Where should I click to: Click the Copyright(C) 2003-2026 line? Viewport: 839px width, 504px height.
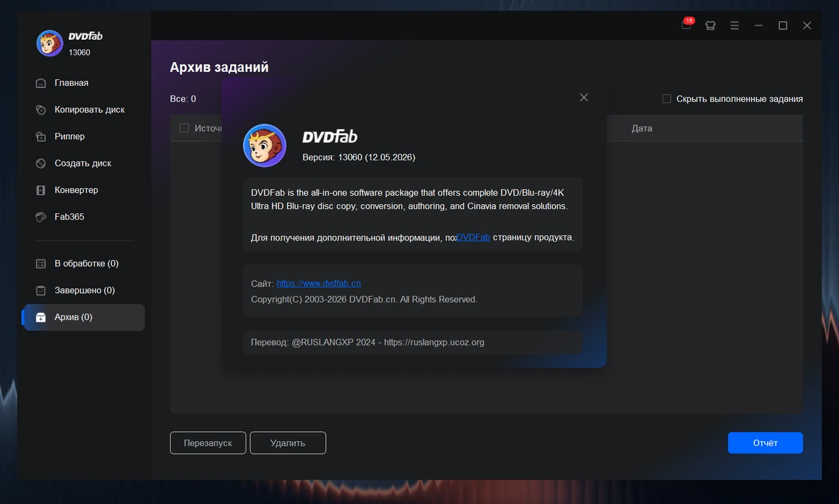(x=364, y=299)
